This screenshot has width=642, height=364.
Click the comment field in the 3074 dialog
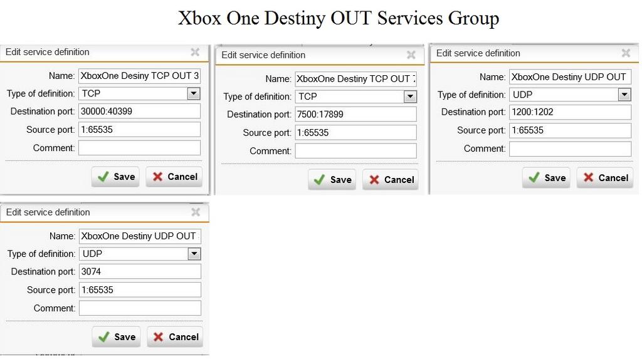(140, 308)
